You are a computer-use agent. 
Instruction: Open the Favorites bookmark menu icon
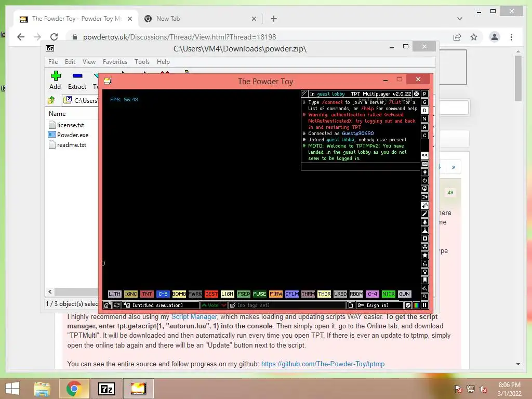pos(424,280)
